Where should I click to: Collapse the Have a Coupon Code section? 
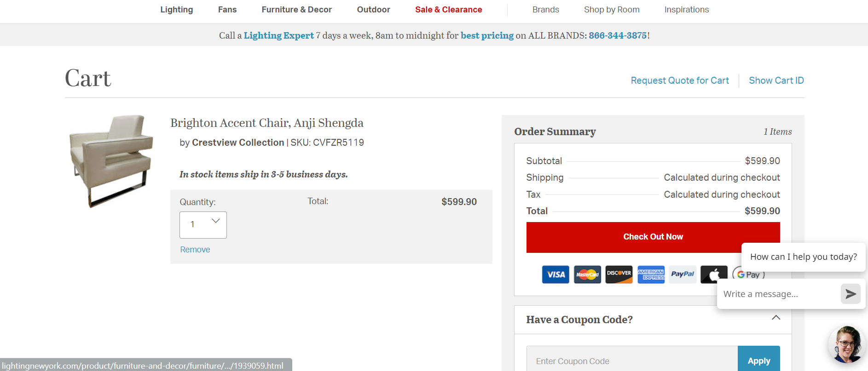776,318
